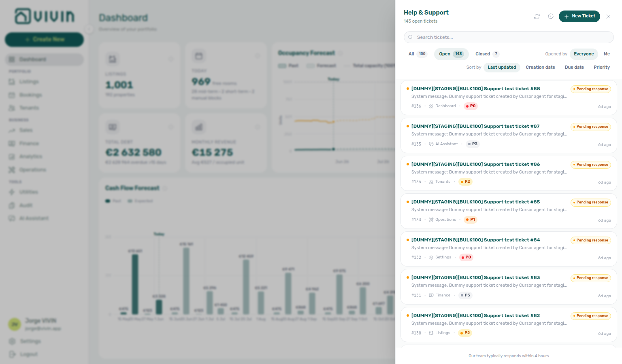
Task: Close the Help & Support panel
Action: [608, 17]
